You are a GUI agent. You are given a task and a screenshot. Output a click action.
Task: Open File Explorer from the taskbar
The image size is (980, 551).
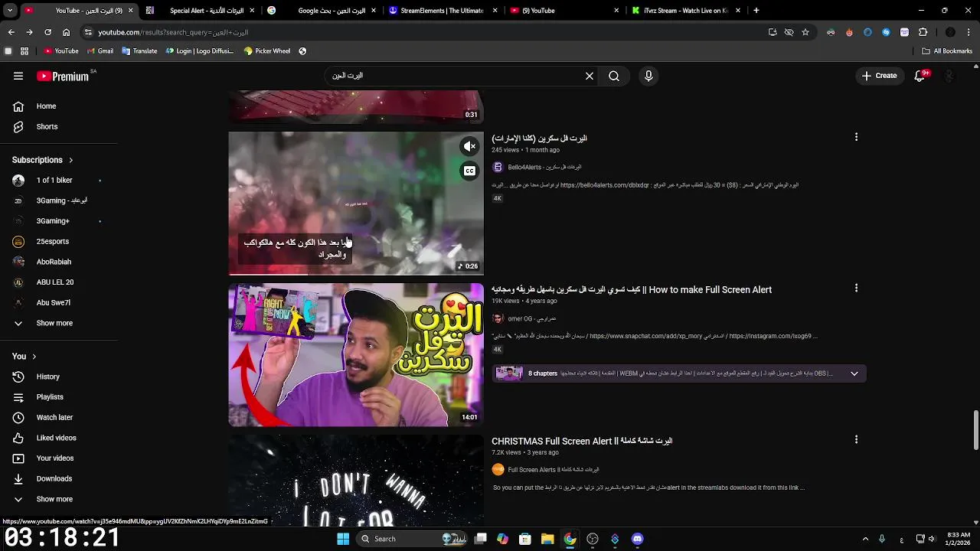pyautogui.click(x=547, y=539)
